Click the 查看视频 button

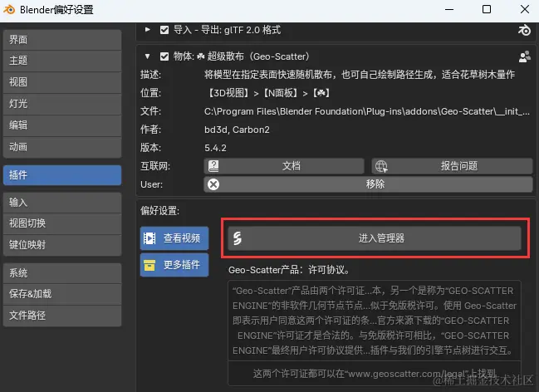(174, 238)
